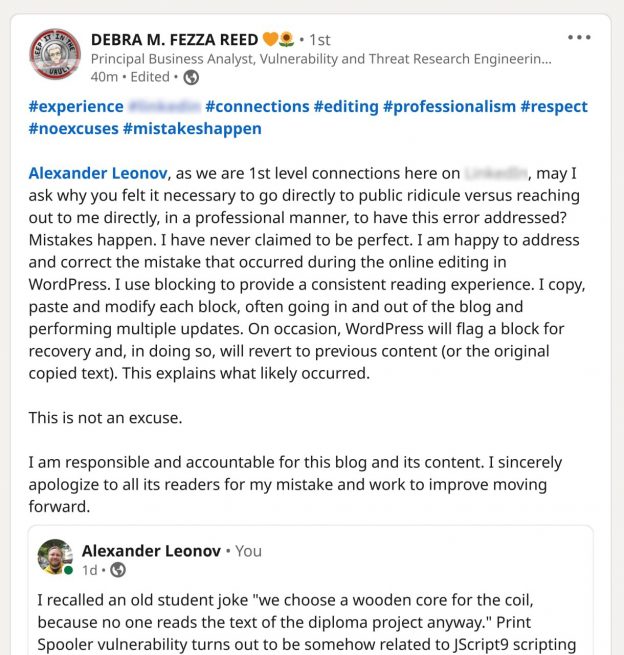
Task: Open the #noexcuses hashtag
Action: click(74, 129)
